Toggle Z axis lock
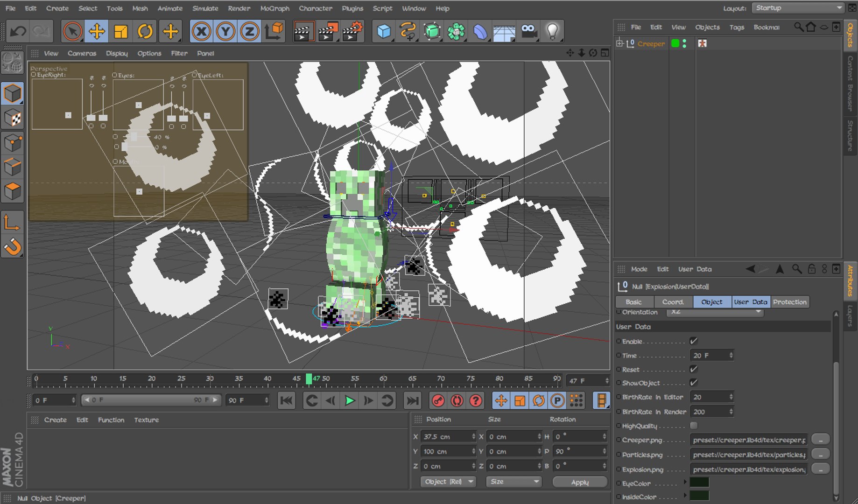This screenshot has width=858, height=504. click(250, 32)
